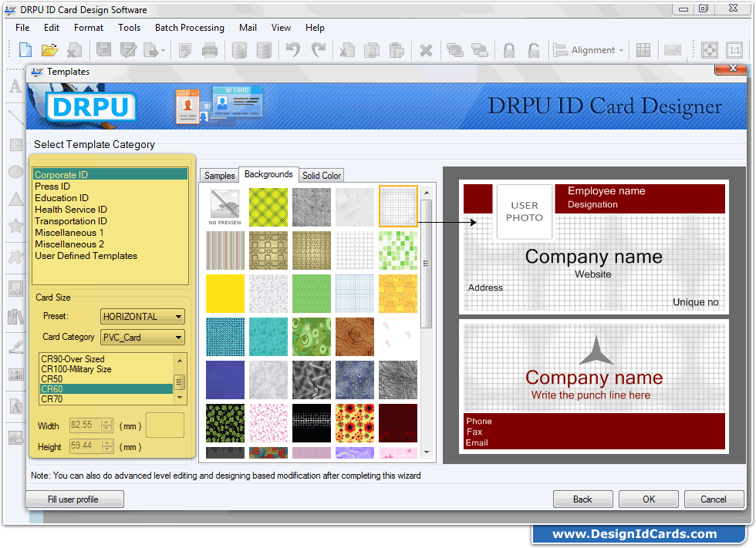Select the Ellipse shape tool
This screenshot has width=756, height=548.
(15, 172)
